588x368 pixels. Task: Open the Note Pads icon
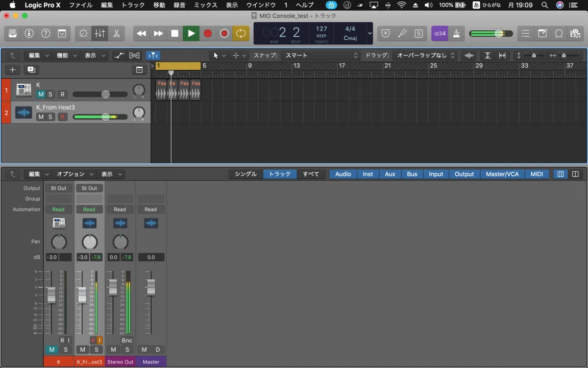542,33
